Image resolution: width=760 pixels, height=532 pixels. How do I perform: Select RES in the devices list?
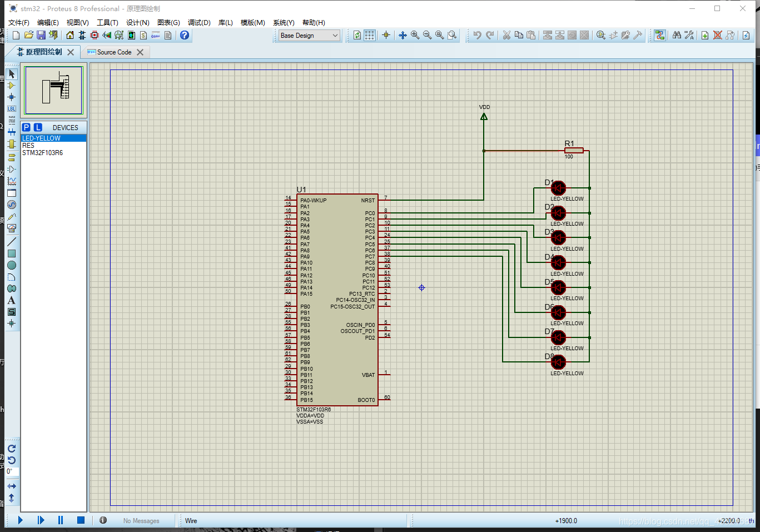(53, 145)
